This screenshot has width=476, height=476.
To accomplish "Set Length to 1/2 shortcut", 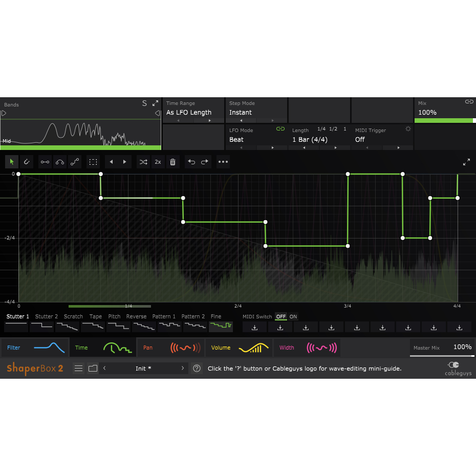I will [x=333, y=129].
